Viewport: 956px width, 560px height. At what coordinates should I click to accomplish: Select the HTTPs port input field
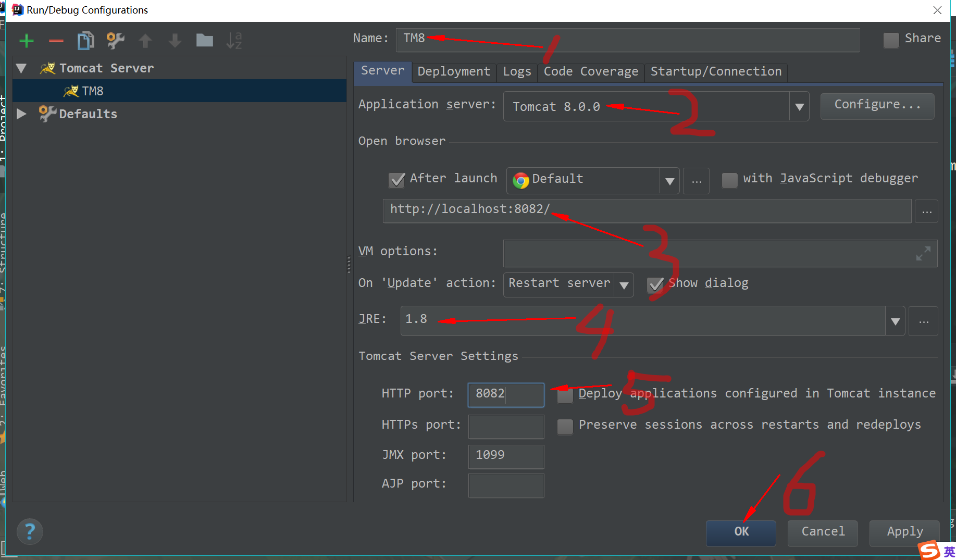[505, 426]
